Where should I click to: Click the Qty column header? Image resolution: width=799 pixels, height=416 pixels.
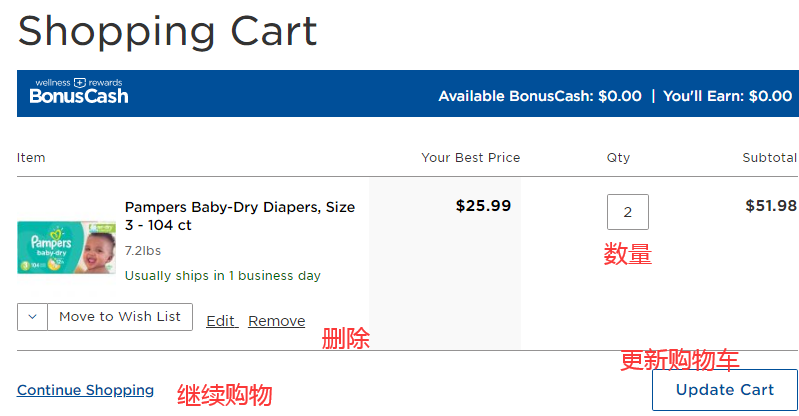click(x=618, y=158)
